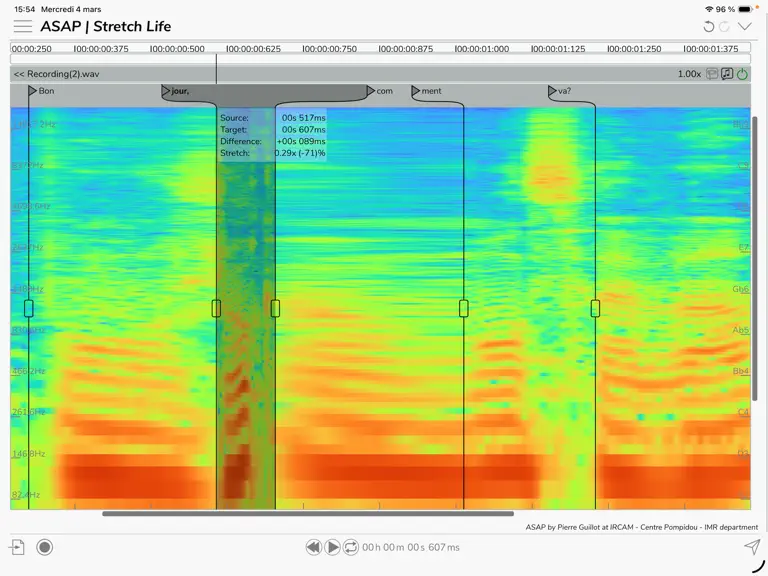Undo the last stretch edit

(708, 26)
